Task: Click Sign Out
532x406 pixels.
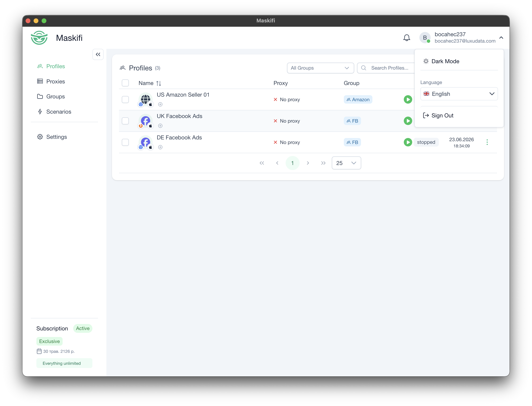Action: (x=438, y=116)
